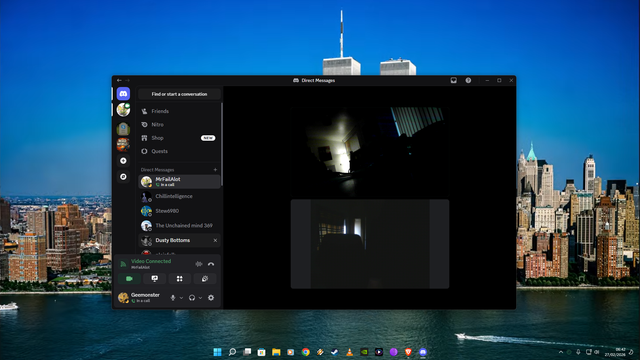The width and height of the screenshot is (640, 360).
Task: Show hidden system tray icons
Action: pyautogui.click(x=561, y=352)
